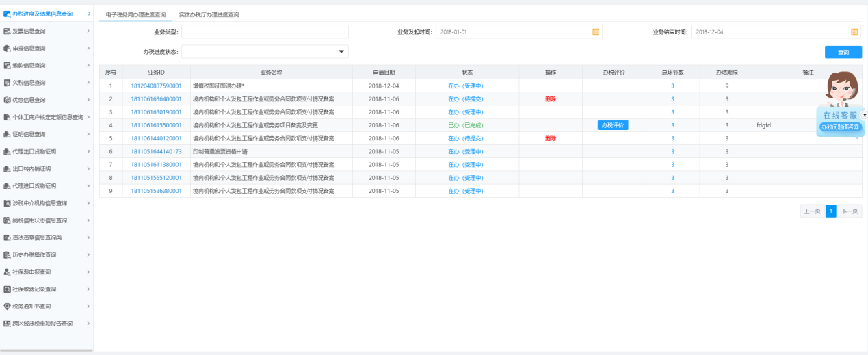Select the 电子税务局办理进度查询 tab
Viewport: 868px width, 355px height.
click(x=135, y=14)
